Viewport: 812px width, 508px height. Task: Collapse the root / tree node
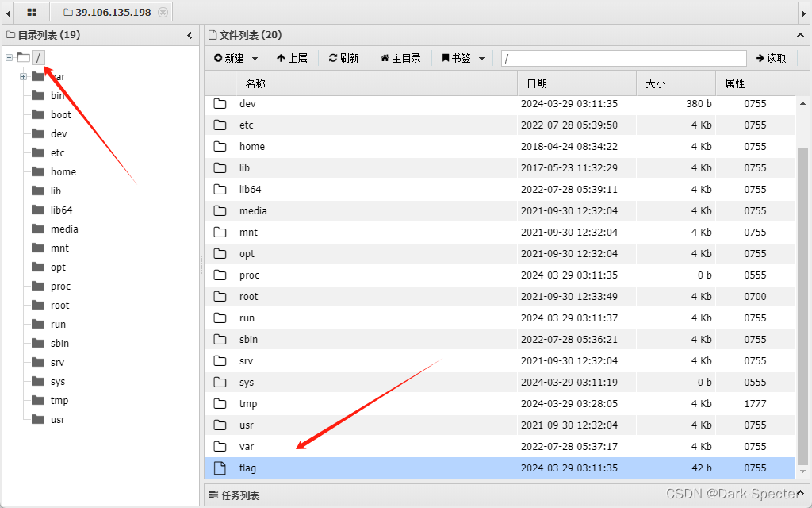coord(10,57)
